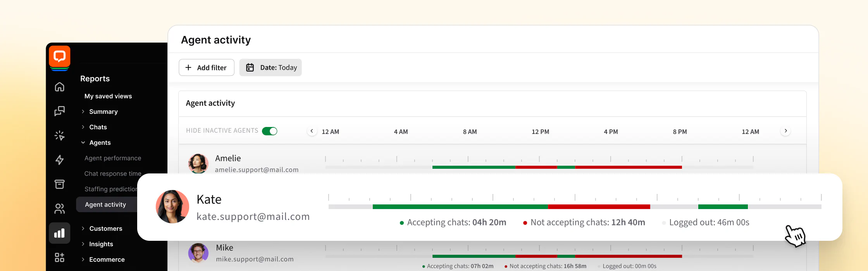
Task: Click the Add filter button
Action: click(x=207, y=67)
